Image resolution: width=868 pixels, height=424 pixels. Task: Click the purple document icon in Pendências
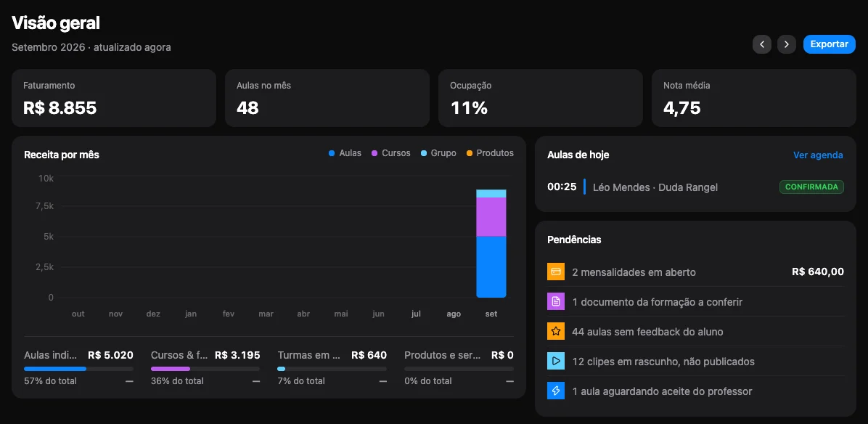(x=556, y=302)
